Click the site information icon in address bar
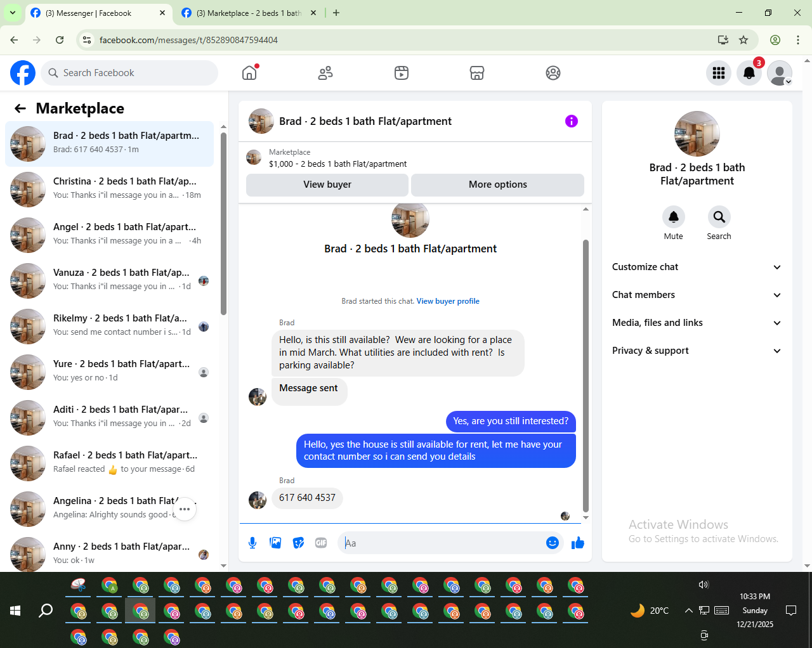This screenshot has height=648, width=812. [x=88, y=40]
